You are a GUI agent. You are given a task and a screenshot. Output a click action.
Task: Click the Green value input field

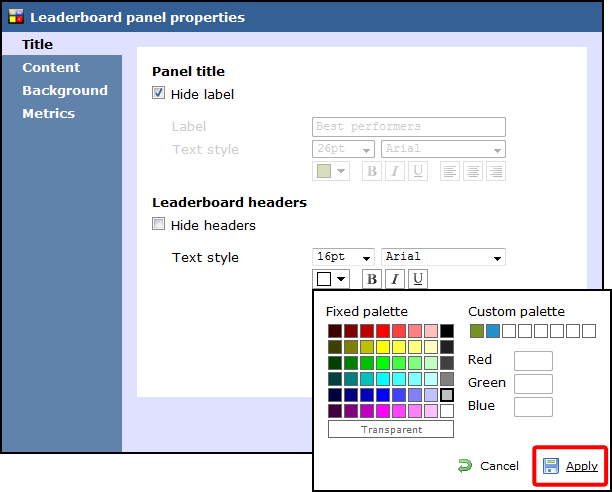[533, 384]
